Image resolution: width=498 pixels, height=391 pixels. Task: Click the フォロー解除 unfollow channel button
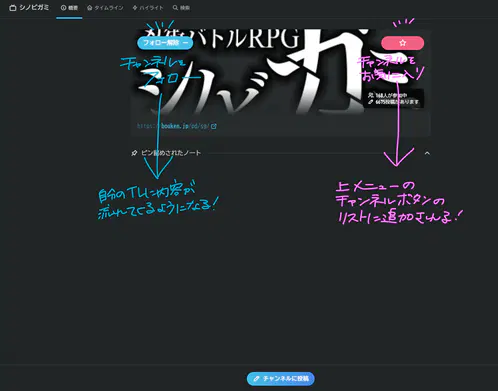pos(165,43)
